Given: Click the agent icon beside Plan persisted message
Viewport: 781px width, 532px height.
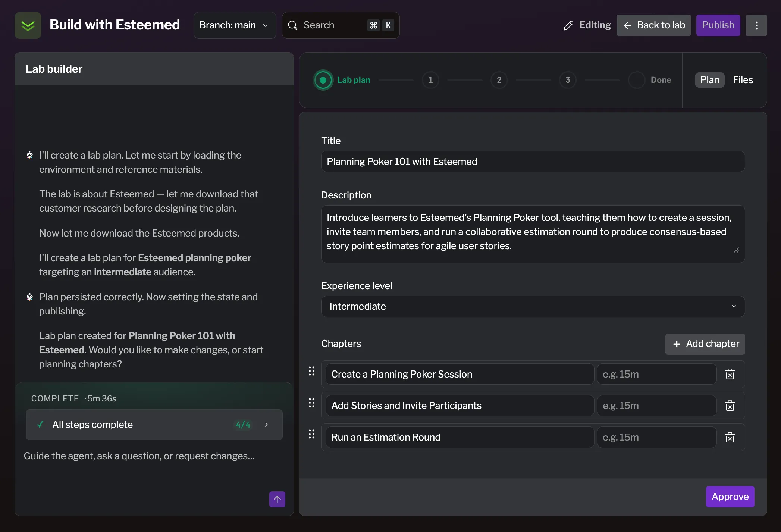Looking at the screenshot, I should [30, 297].
